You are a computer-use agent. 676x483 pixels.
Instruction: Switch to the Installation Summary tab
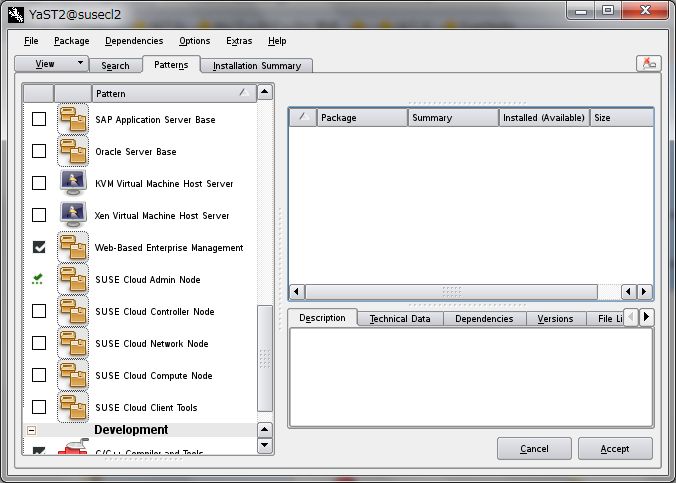click(257, 66)
